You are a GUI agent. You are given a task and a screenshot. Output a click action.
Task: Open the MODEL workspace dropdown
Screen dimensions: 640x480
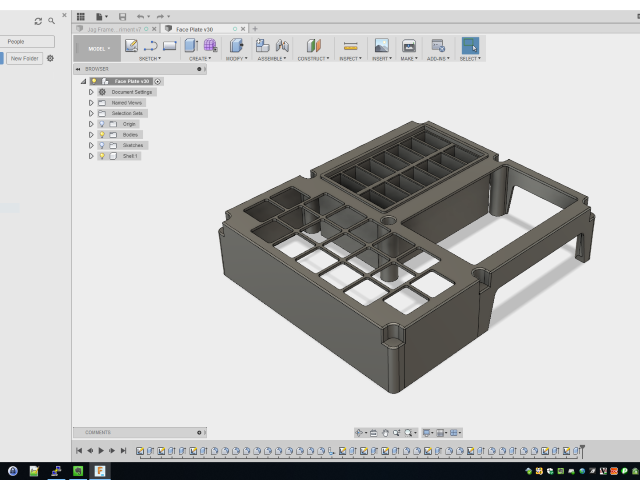tap(97, 49)
